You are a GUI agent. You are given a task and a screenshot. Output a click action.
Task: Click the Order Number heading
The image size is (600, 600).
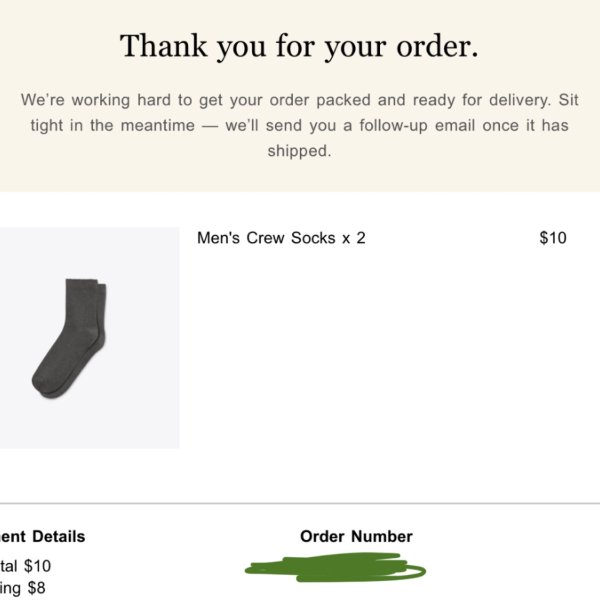356,536
